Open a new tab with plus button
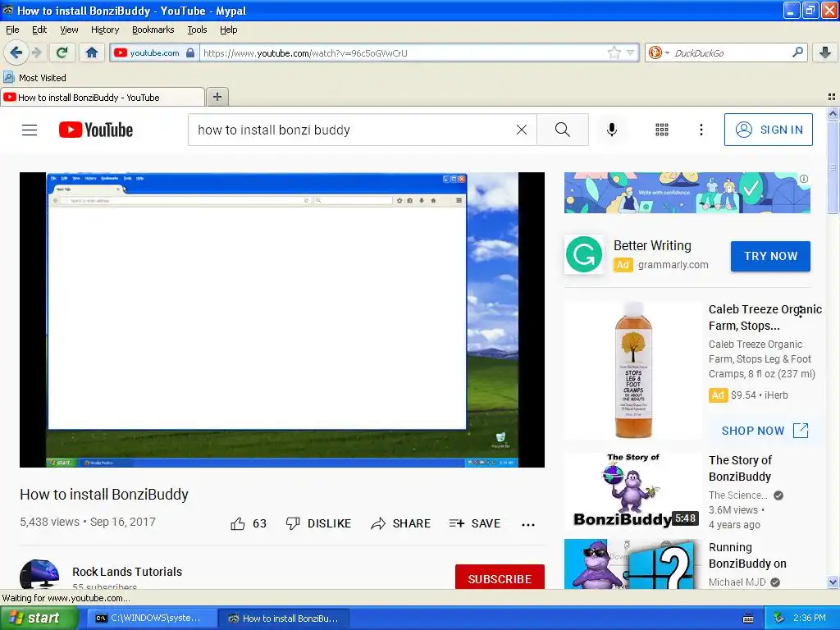Image resolution: width=840 pixels, height=630 pixels. 217,97
